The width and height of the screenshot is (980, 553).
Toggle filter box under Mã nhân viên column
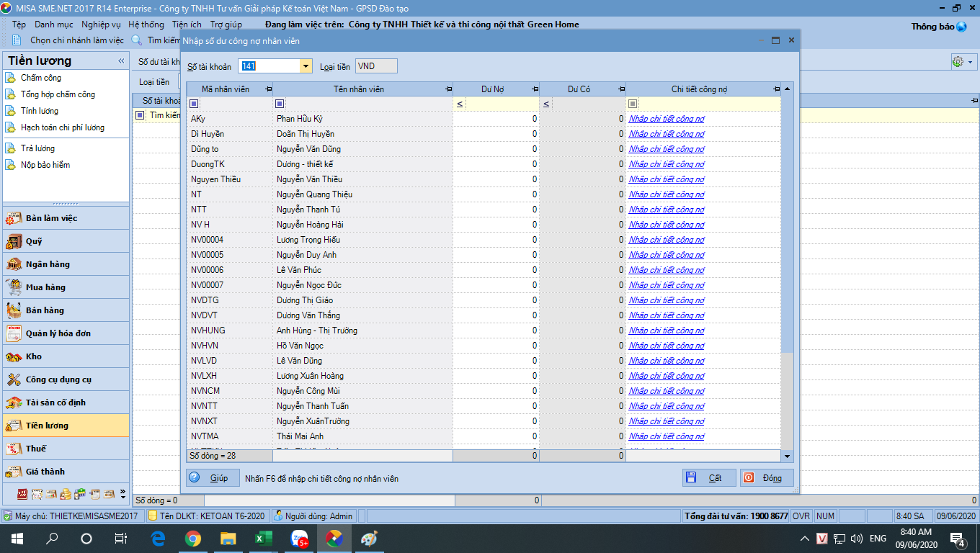pyautogui.click(x=195, y=104)
